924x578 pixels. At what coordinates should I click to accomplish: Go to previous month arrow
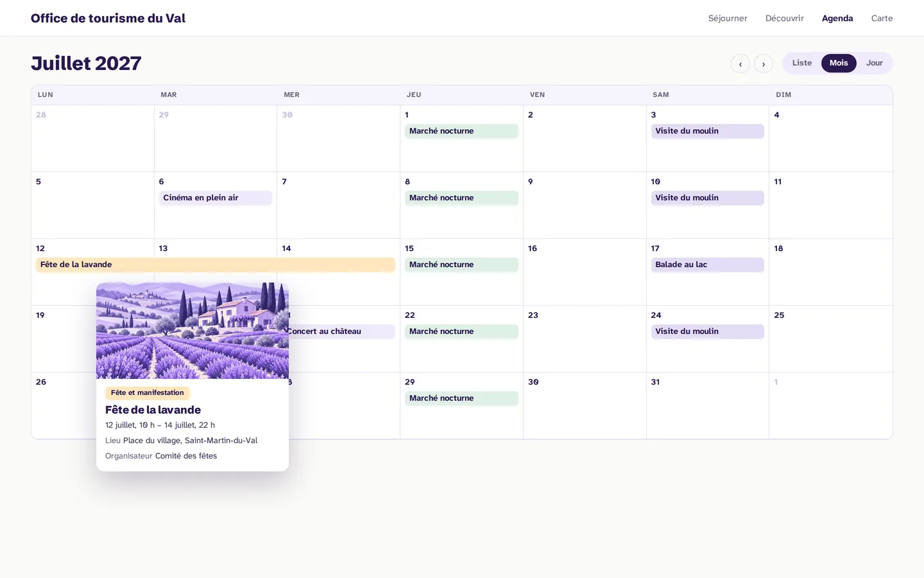point(740,64)
